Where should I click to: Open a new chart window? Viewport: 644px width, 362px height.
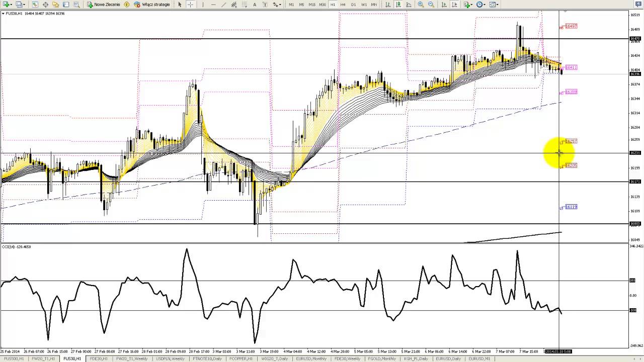click(7, 5)
